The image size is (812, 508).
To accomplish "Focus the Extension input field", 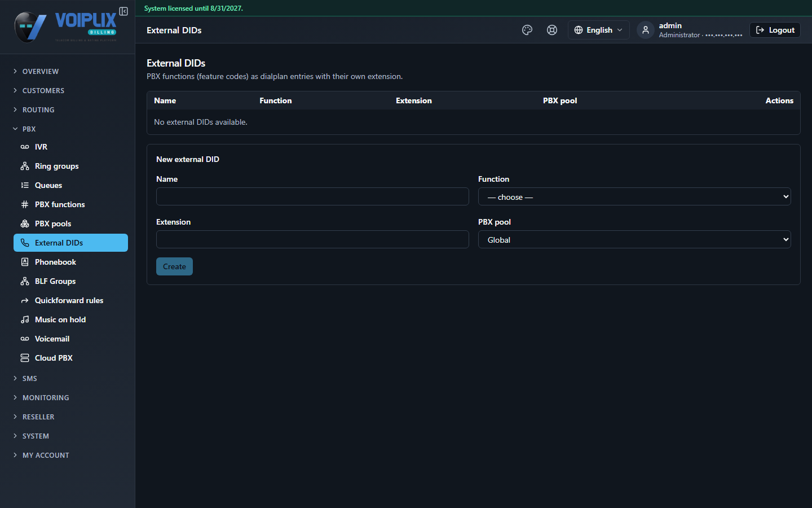I will (x=312, y=239).
